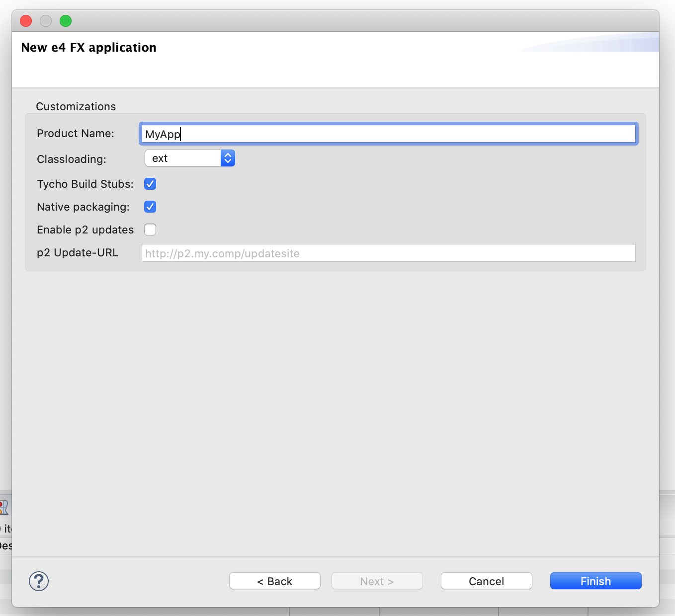675x616 pixels.
Task: Disable the Tycho Build Stubs checkbox
Action: pos(150,184)
